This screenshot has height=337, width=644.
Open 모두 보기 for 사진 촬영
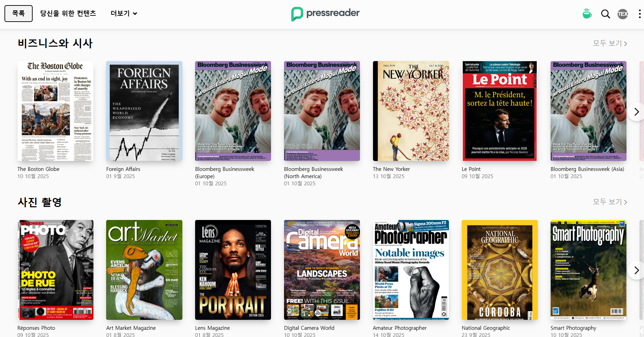click(610, 202)
